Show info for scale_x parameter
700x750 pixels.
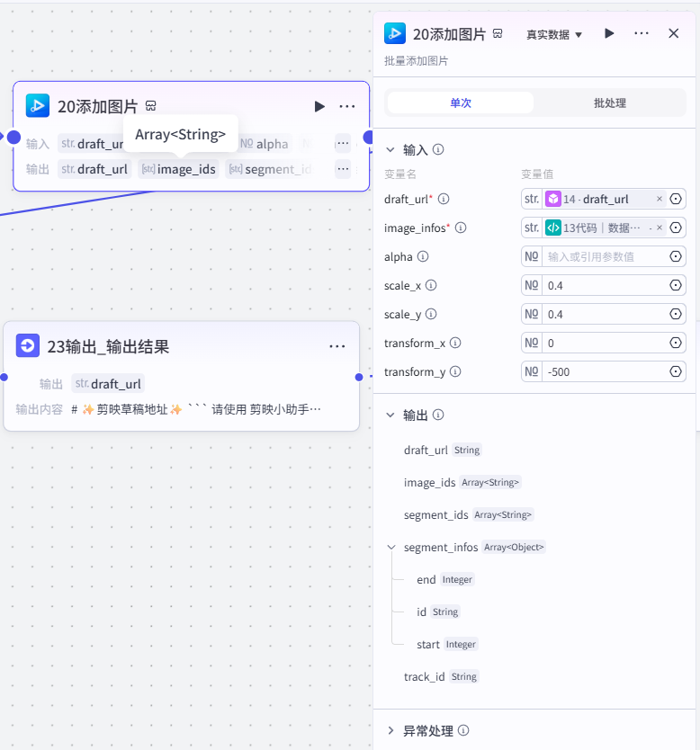click(431, 286)
